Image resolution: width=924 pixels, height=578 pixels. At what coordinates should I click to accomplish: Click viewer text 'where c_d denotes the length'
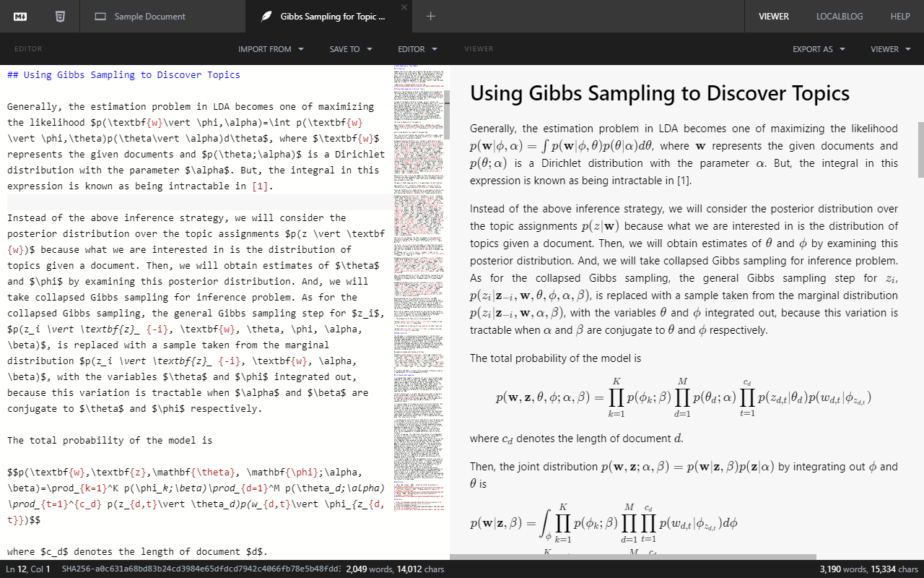coord(576,439)
